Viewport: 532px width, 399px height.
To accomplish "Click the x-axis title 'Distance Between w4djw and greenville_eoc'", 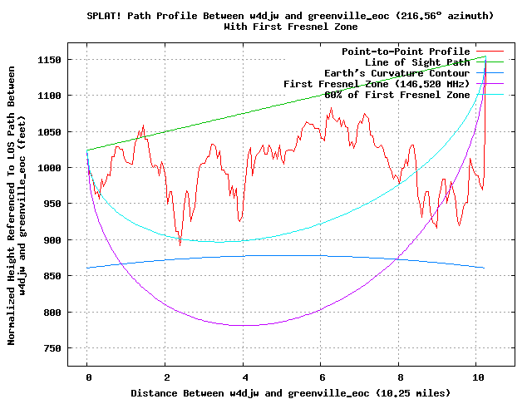I will click(250, 393).
